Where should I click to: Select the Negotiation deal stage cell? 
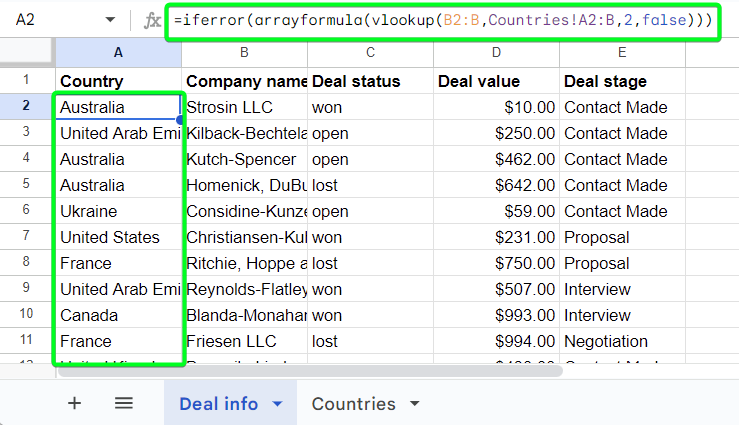pos(622,341)
